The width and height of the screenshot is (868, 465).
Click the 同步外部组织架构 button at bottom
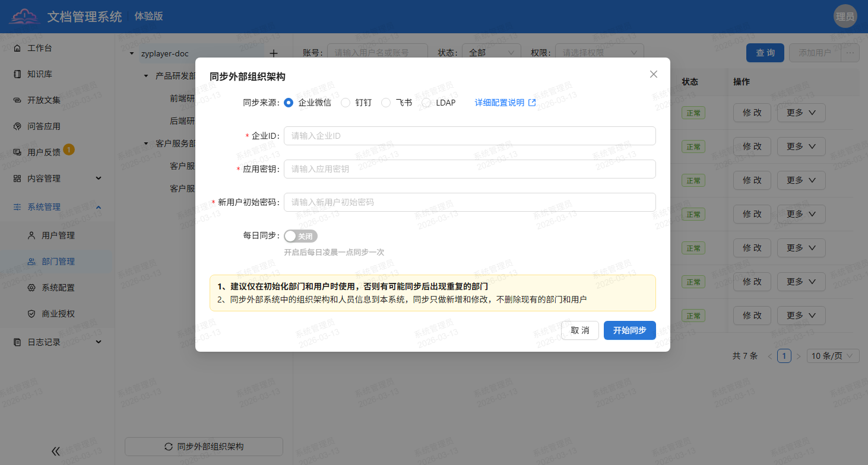tap(204, 447)
